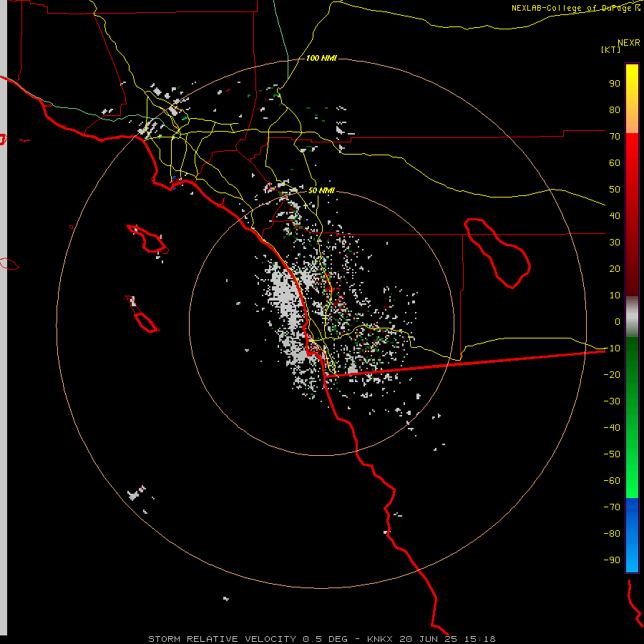644x644 pixels.
Task: Click the NEXR label above the scale
Action: tap(629, 43)
